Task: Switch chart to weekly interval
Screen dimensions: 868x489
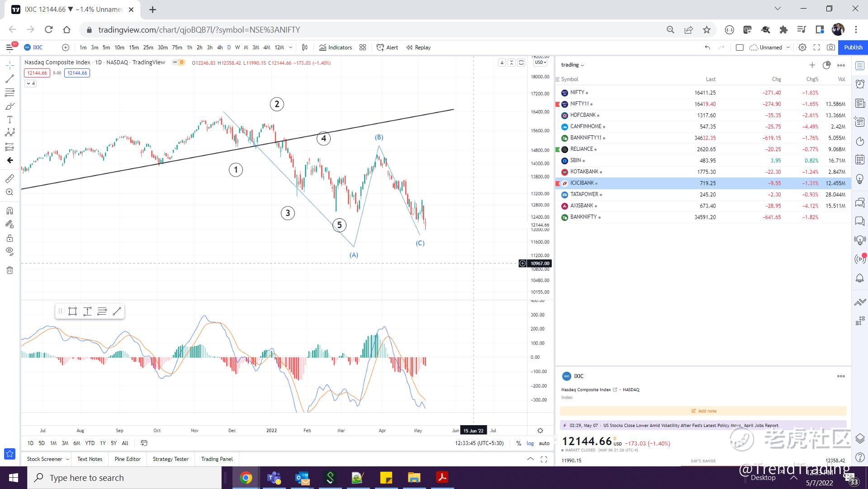Action: tap(237, 48)
